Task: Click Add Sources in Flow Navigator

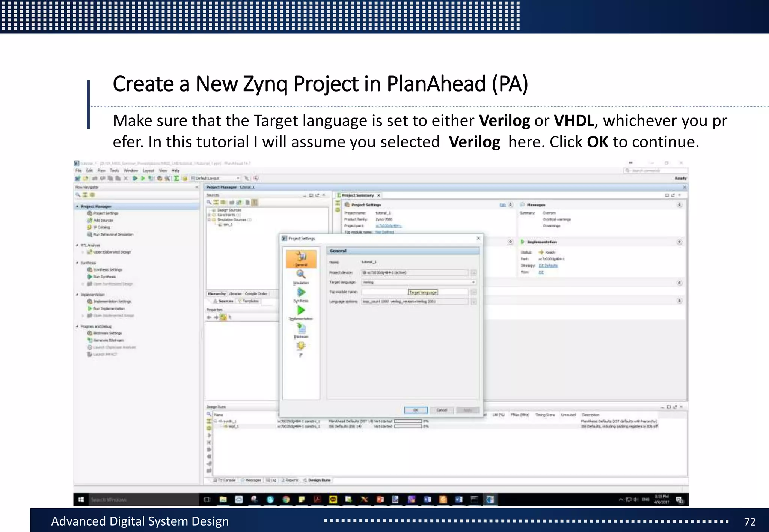Action: coord(100,220)
